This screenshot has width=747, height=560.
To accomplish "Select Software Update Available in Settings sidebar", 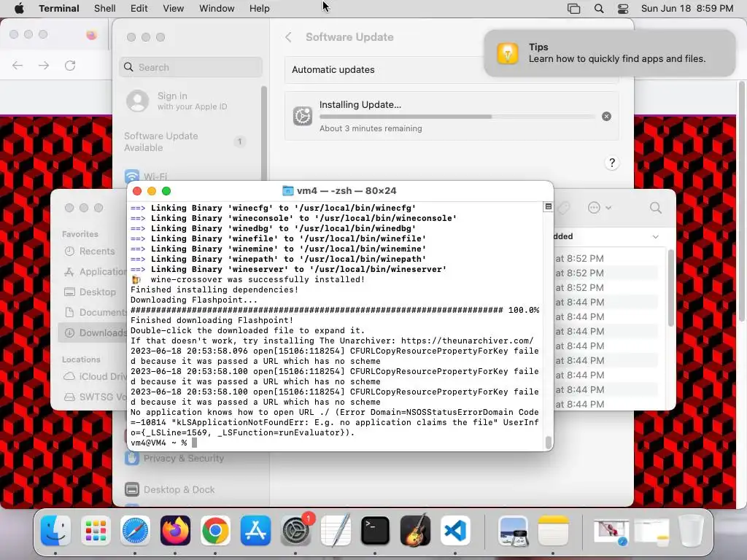I will (x=186, y=141).
